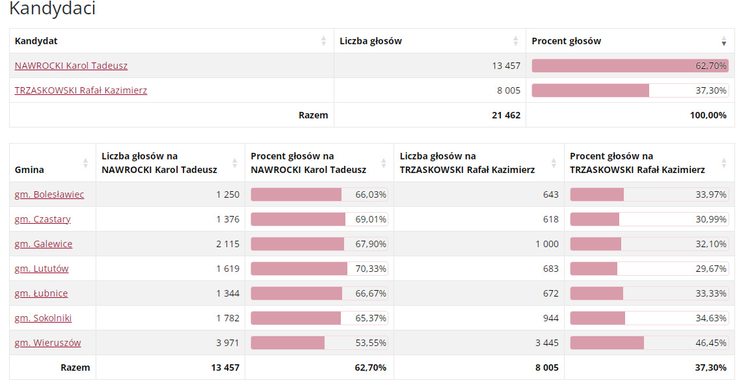Image resolution: width=750 pixels, height=387 pixels.
Task: Go to gm. Czastary results
Action: click(43, 219)
